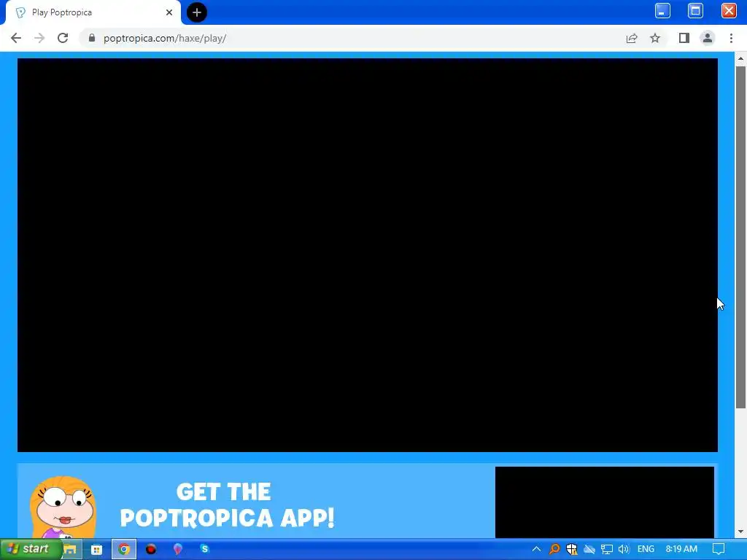Bookmark this page with star icon
The image size is (747, 560).
(x=656, y=38)
